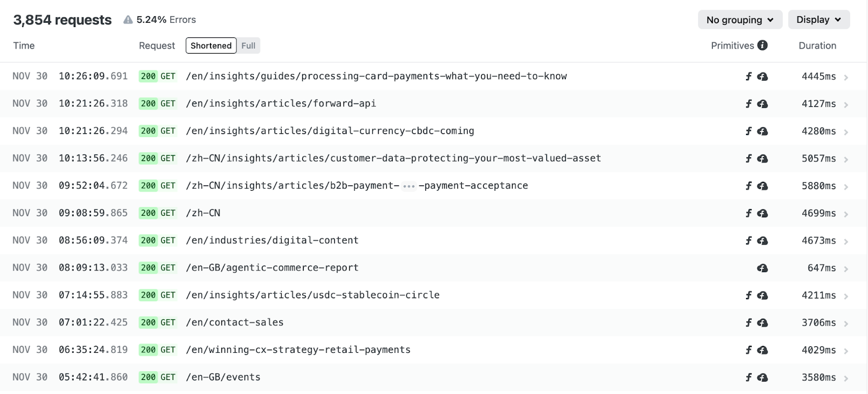
Task: Open the digital-currency-cbdc-coming request
Action: pyautogui.click(x=330, y=131)
